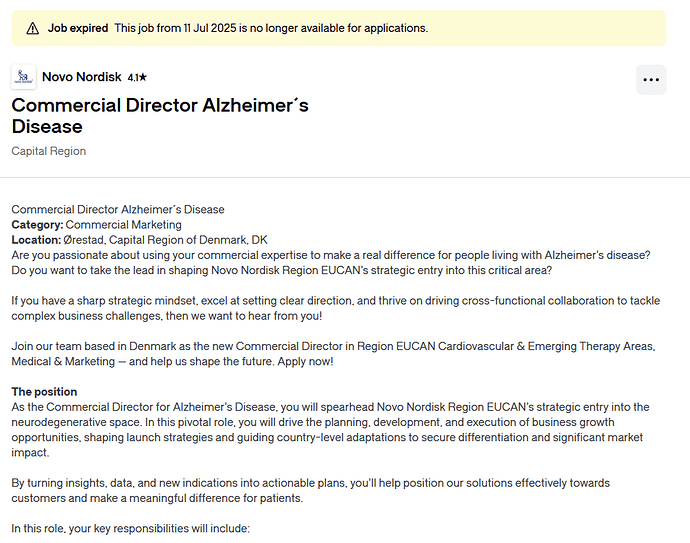Click the "sharp strategic mindset" paragraph
690x543 pixels.
[330, 308]
